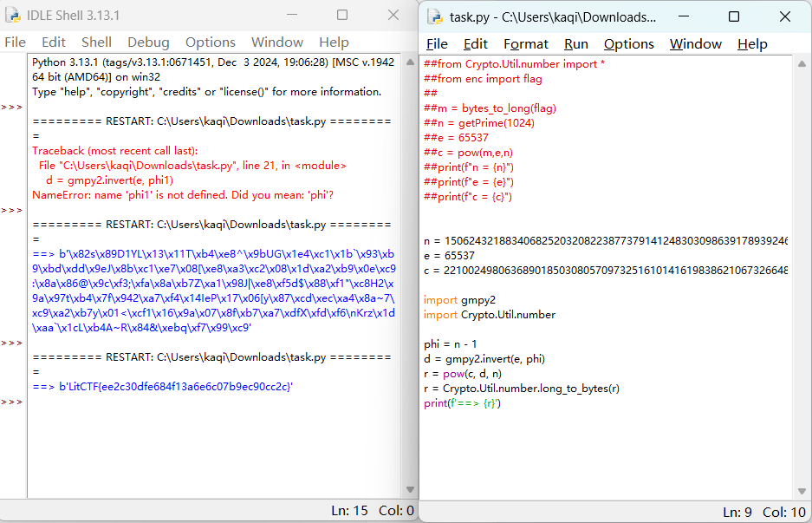812x523 pixels.
Task: Open the Shell menu in IDLE Shell
Action: (x=96, y=42)
